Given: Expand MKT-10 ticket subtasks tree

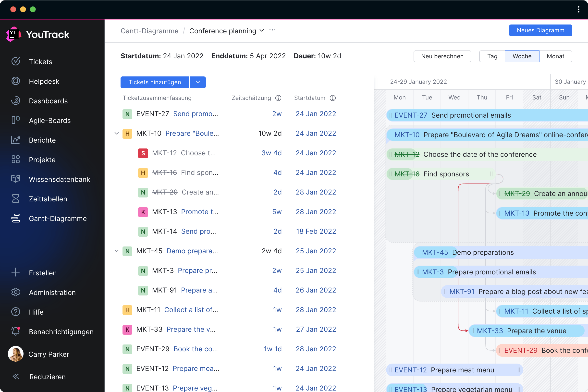Looking at the screenshot, I should click(x=116, y=134).
